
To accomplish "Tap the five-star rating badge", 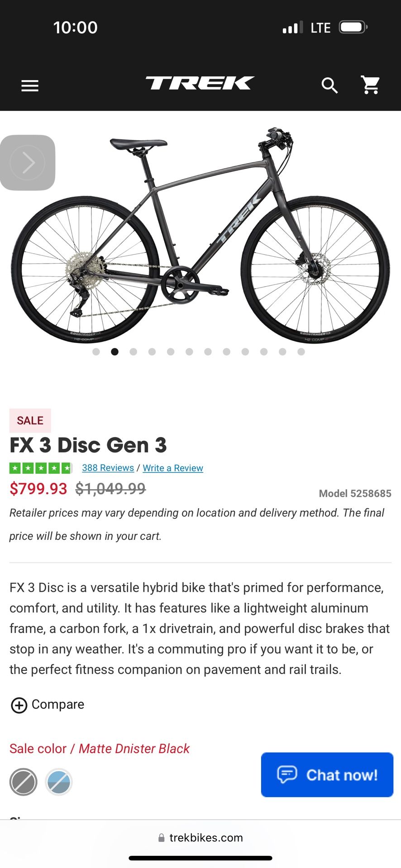I will coord(41,468).
